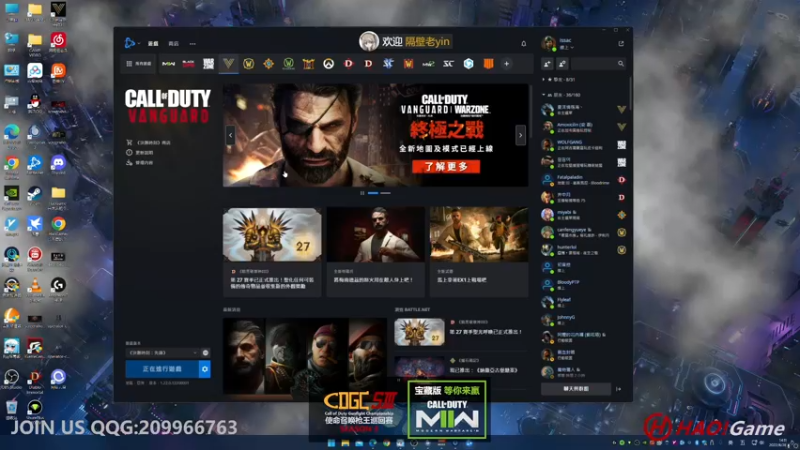Viewport: 800px width, 450px height.
Task: Open the All Games grid button
Action: pos(138,64)
